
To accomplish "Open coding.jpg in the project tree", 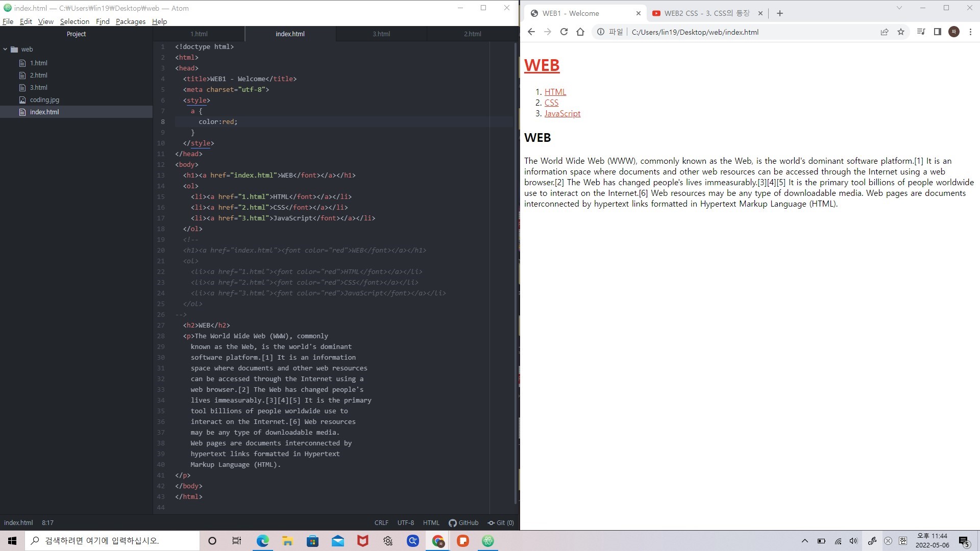I will coord(44,99).
